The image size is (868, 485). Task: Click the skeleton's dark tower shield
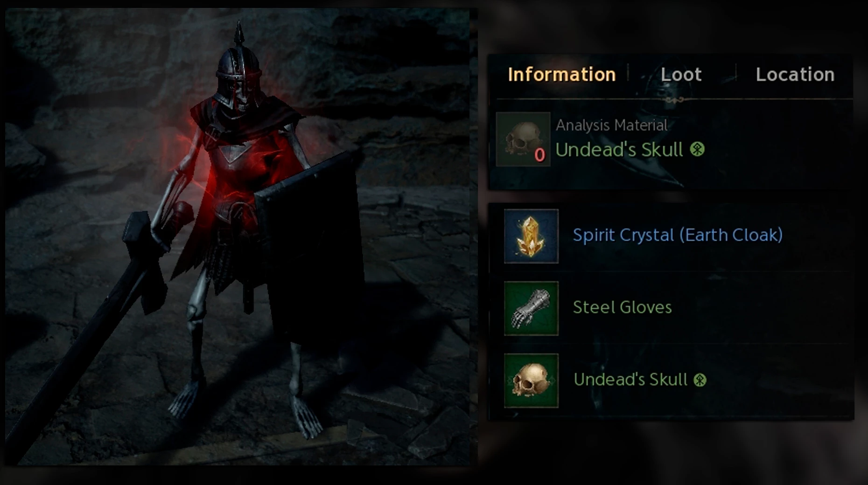coord(310,247)
